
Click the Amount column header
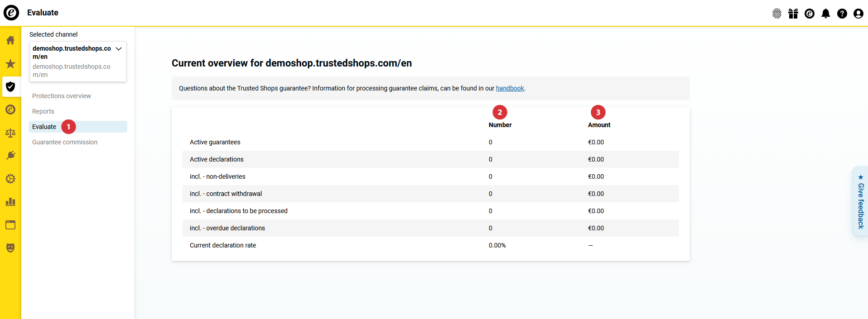(599, 125)
